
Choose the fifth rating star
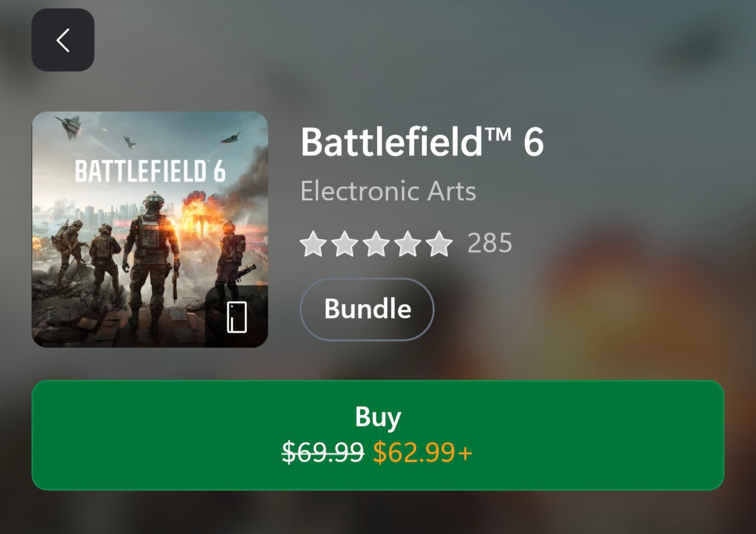pos(439,244)
